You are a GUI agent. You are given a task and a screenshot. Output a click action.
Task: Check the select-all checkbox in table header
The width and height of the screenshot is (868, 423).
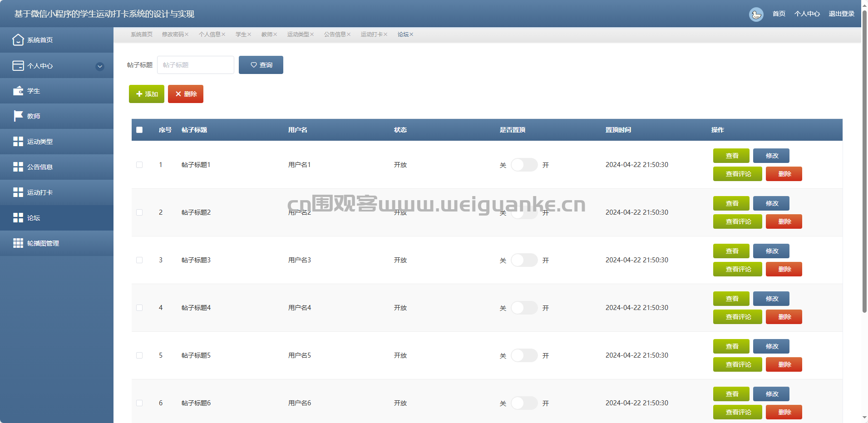coord(139,130)
